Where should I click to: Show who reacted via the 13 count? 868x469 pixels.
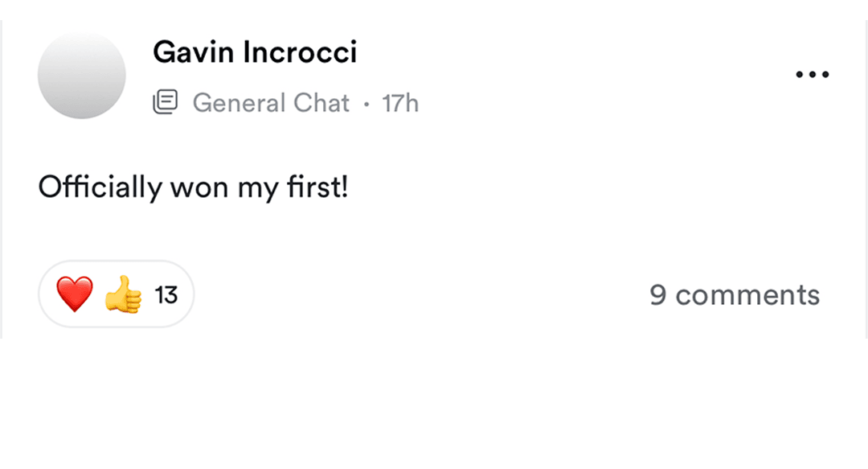click(x=166, y=295)
